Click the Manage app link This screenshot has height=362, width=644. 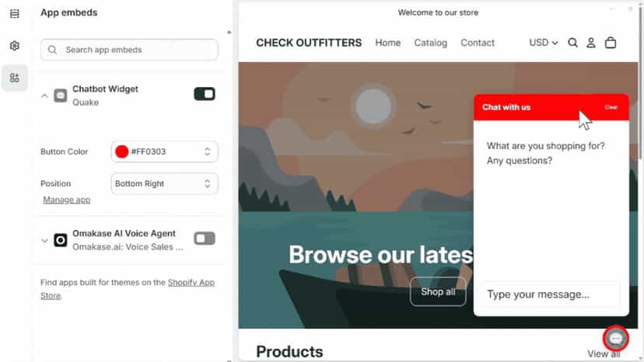coord(67,200)
